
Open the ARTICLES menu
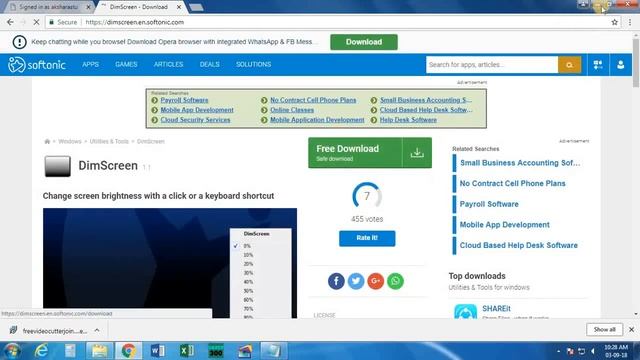click(168, 64)
